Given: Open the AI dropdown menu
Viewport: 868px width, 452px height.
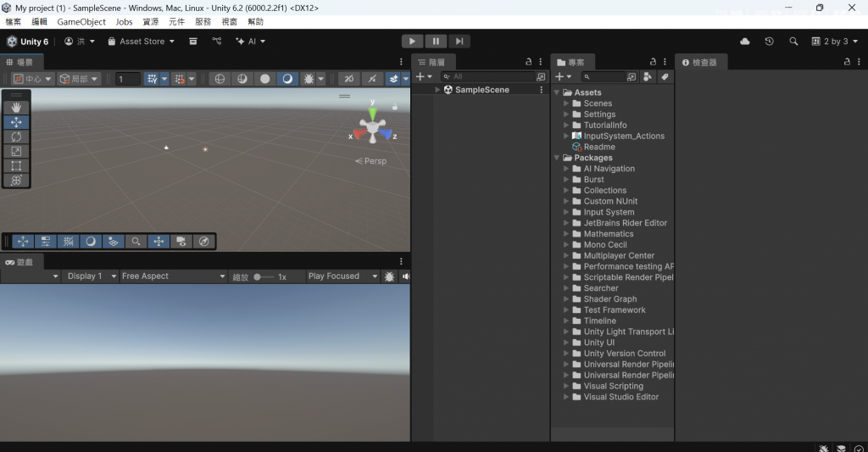Looking at the screenshot, I should tap(250, 42).
